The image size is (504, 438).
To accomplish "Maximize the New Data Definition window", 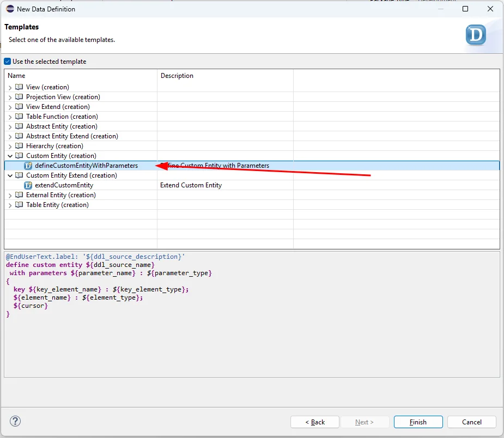I will tap(465, 9).
